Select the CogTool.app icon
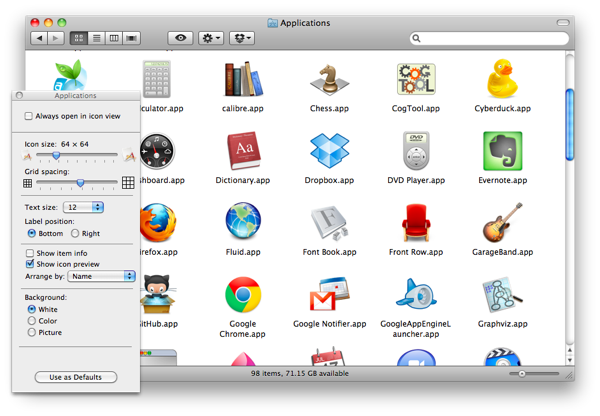 [416, 79]
